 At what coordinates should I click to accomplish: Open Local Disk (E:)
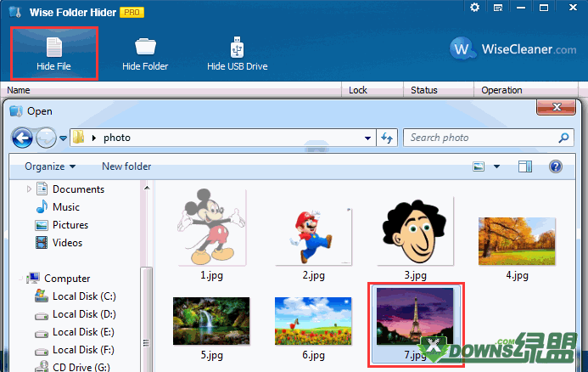pos(83,332)
